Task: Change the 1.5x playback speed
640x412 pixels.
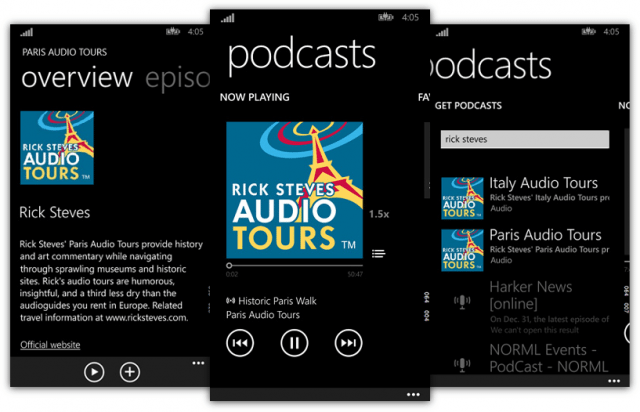Action: 379,214
